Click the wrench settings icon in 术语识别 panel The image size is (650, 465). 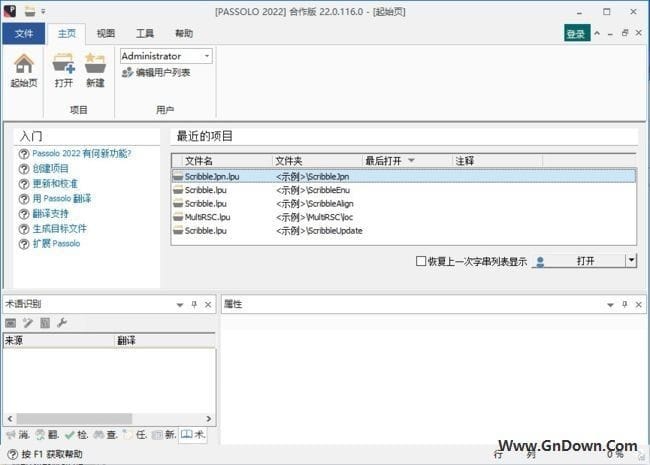[x=62, y=323]
